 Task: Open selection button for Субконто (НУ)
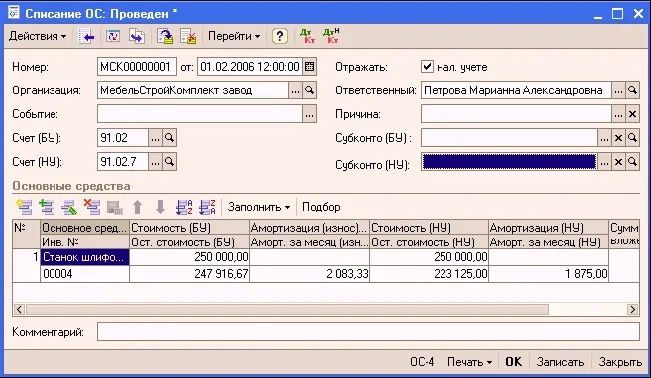click(x=604, y=162)
